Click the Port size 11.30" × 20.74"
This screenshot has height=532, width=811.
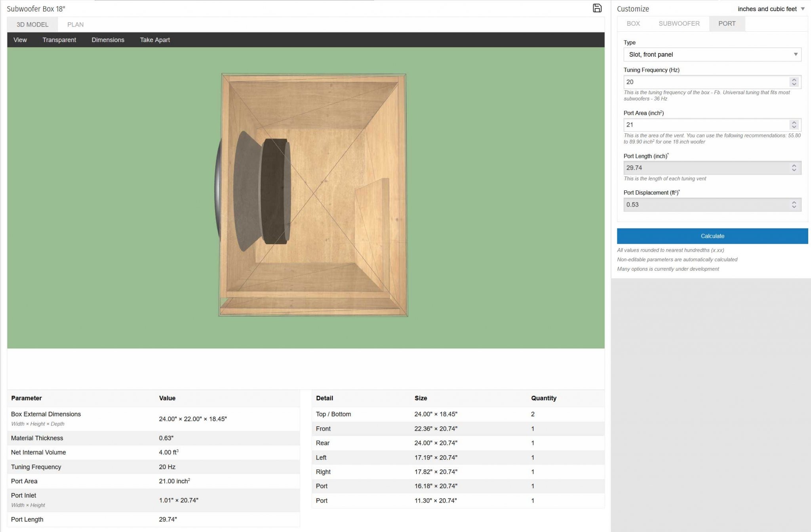pyautogui.click(x=436, y=501)
